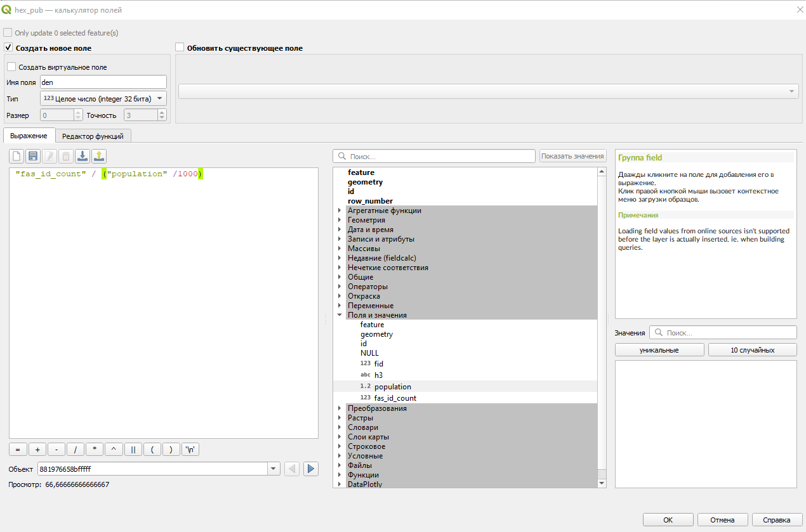Load 'уникальные' values
The image size is (806, 532).
(659, 350)
